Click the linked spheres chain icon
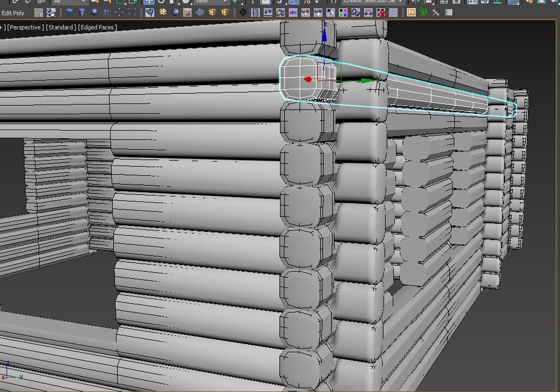Image resolution: width=560 pixels, height=392 pixels. (355, 13)
